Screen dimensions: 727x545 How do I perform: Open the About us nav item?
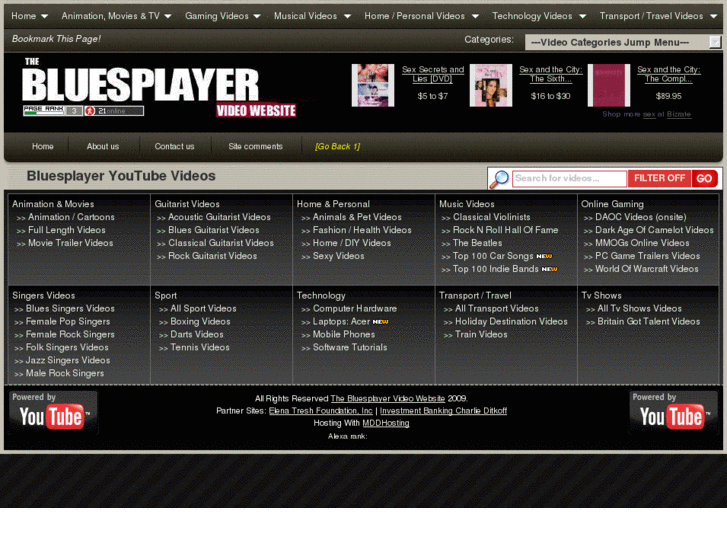(x=102, y=147)
